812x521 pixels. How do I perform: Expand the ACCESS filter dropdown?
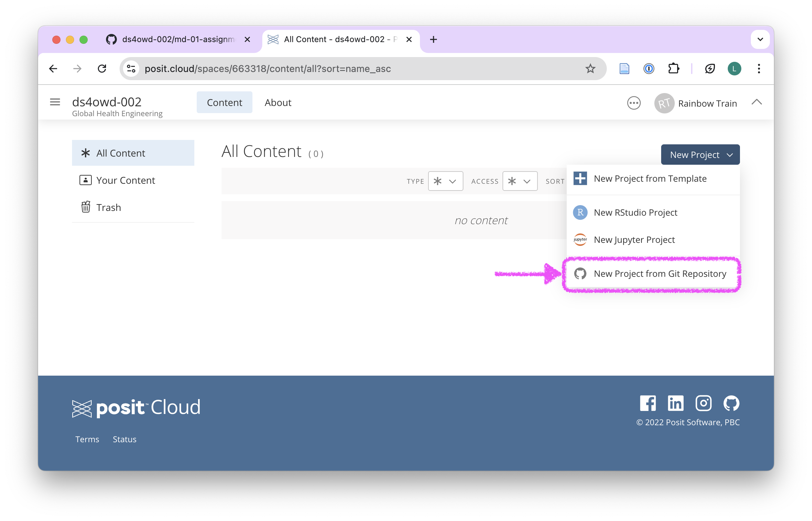pos(520,181)
